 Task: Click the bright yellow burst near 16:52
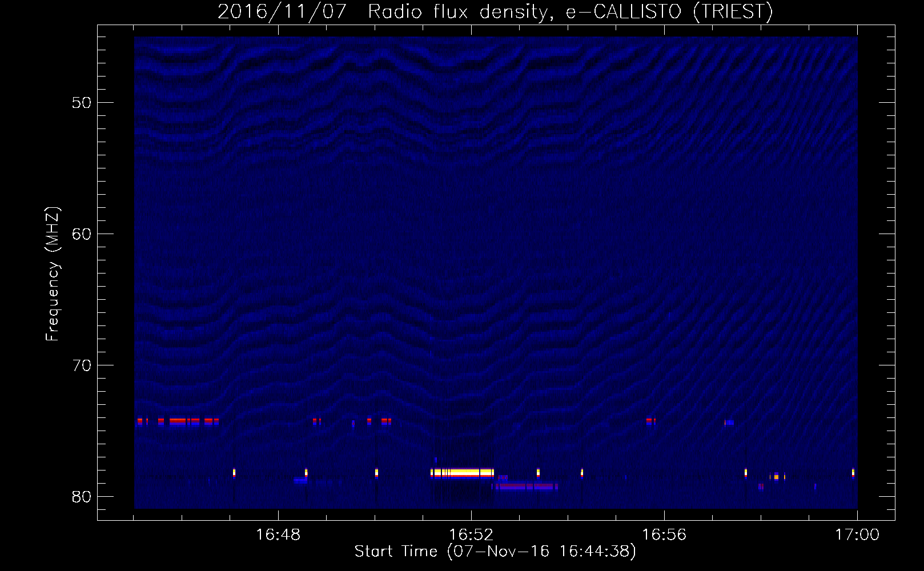(462, 473)
